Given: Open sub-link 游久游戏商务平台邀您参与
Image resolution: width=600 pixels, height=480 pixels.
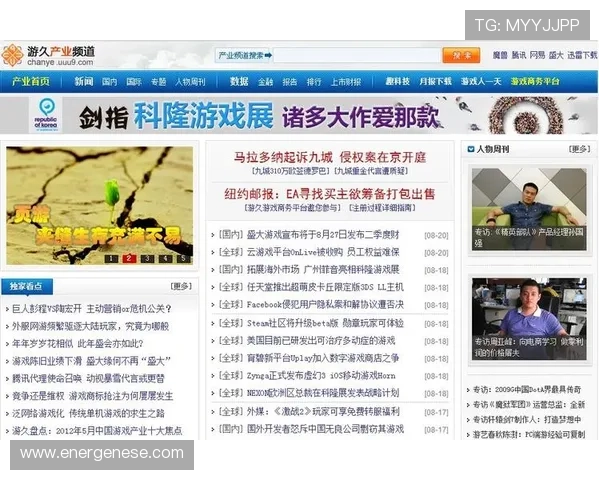Looking at the screenshot, I should [293, 208].
